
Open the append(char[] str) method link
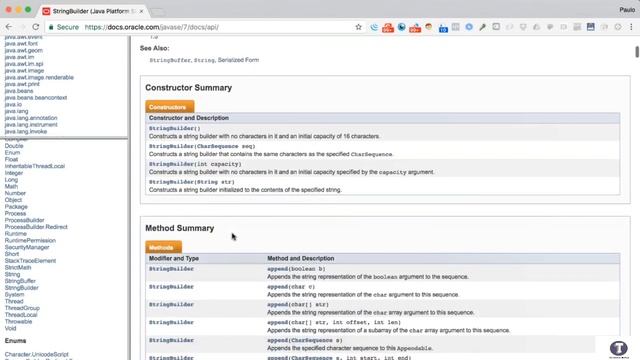(x=298, y=304)
